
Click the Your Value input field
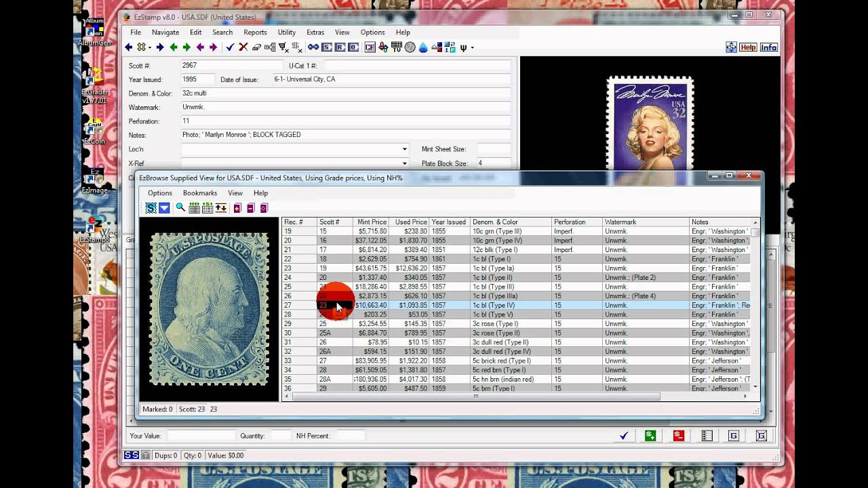point(201,436)
